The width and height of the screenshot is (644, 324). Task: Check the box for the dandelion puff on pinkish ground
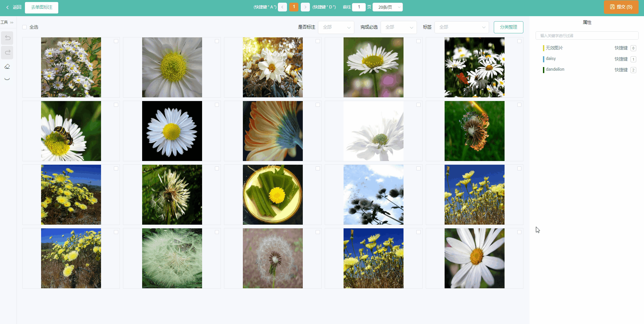(x=318, y=232)
